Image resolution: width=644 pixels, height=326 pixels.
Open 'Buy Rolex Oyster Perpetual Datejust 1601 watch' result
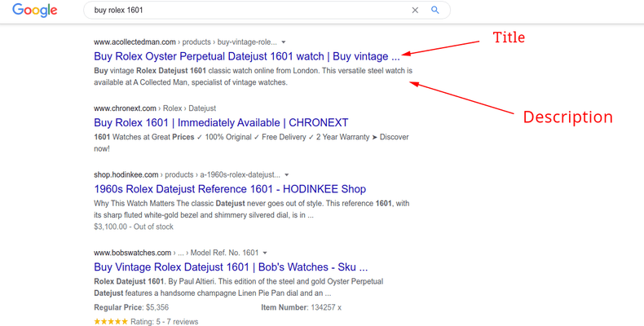[246, 56]
